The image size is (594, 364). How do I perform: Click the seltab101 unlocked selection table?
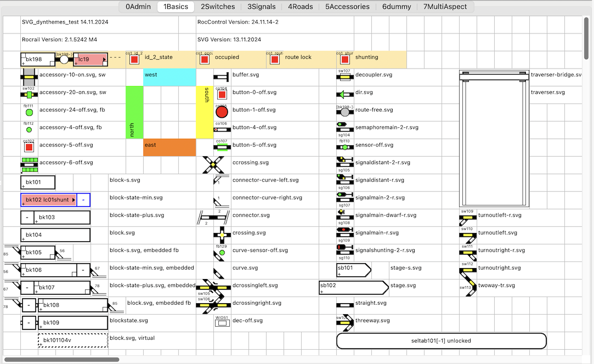[441, 340]
